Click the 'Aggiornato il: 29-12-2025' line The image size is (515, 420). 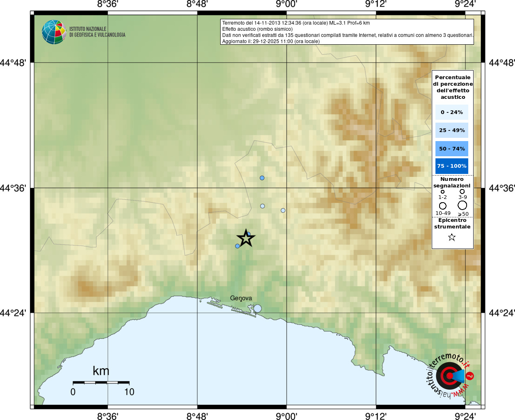(x=271, y=41)
